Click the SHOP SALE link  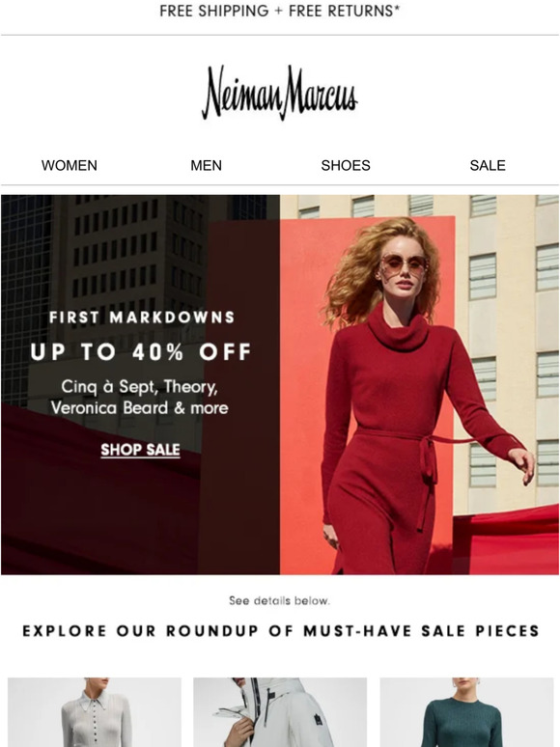coord(141,450)
